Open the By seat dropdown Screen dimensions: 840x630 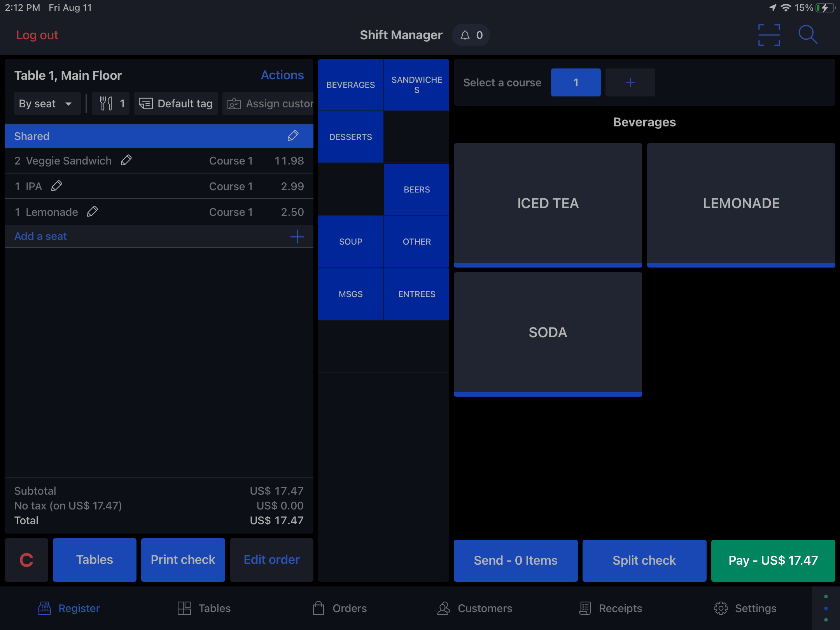click(47, 103)
